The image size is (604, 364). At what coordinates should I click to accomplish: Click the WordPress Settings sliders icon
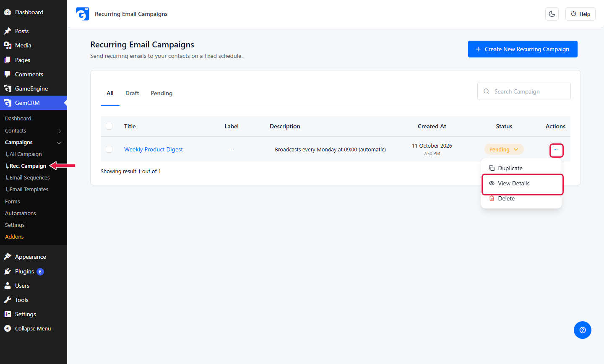8,314
